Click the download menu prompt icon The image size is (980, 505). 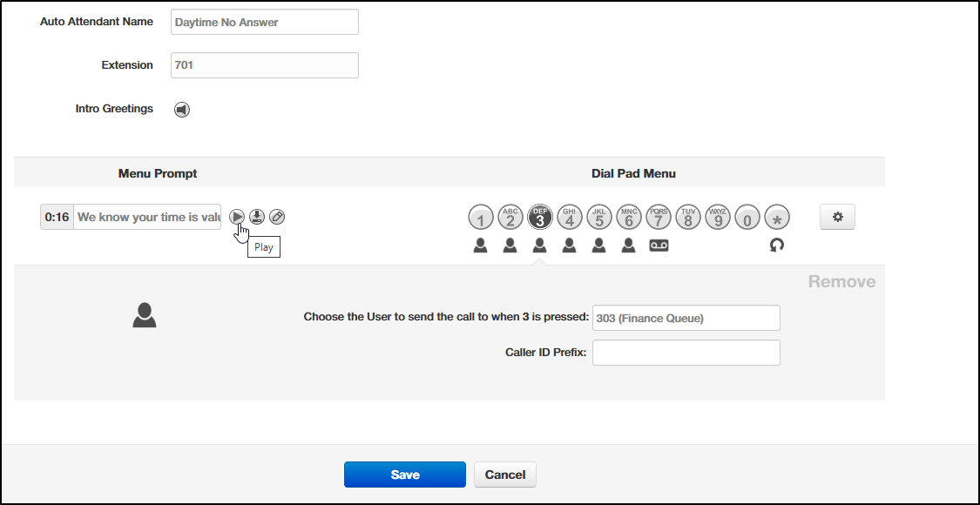(257, 217)
